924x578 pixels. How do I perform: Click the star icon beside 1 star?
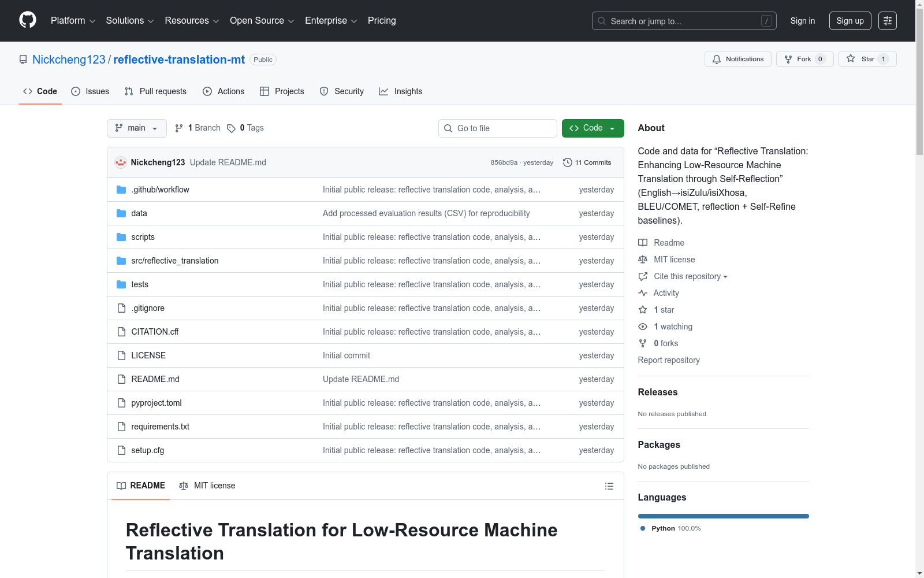643,310
